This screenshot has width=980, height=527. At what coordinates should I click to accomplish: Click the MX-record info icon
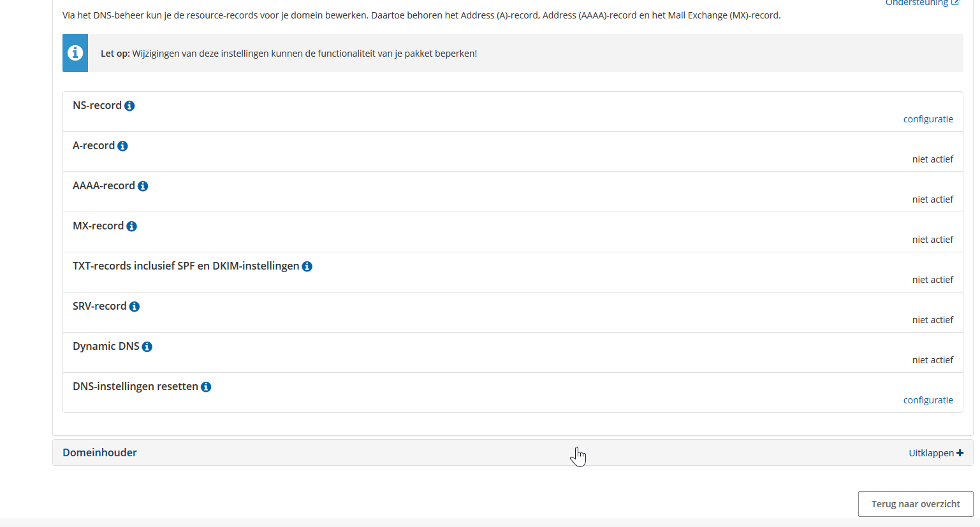[131, 226]
